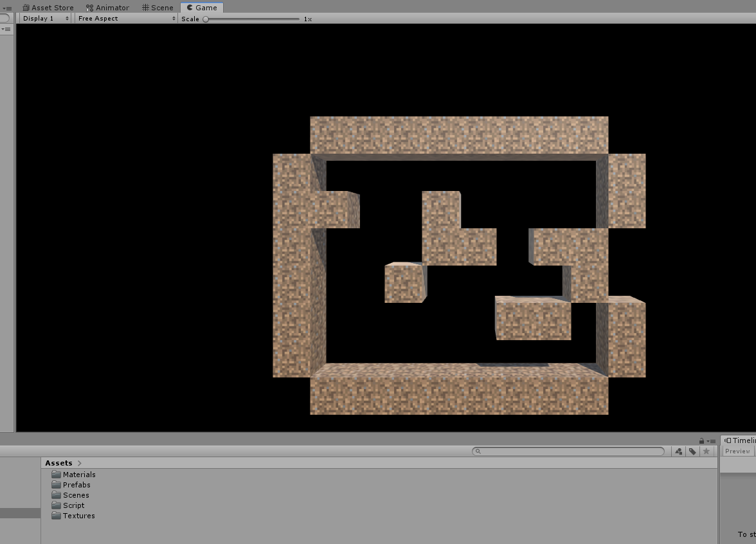This screenshot has width=756, height=544.
Task: Toggle the favorites star search filter
Action: coord(706,451)
